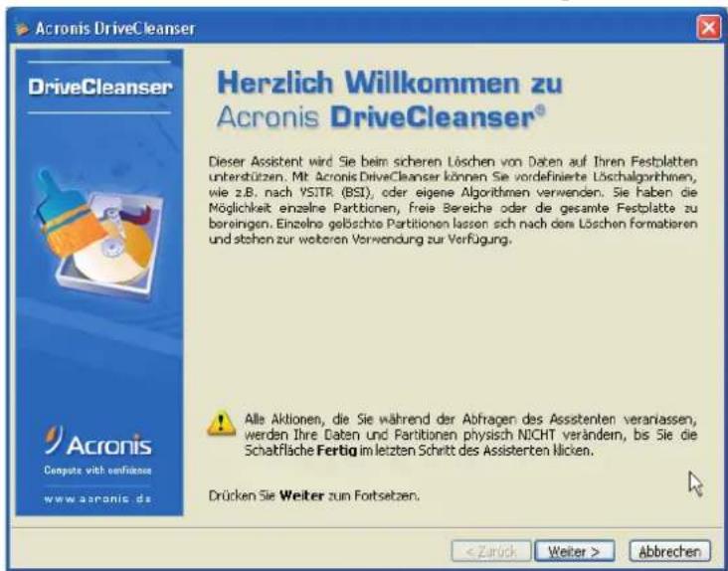Click the Acronis logo in the sidebar
Image resolution: width=728 pixels, height=571 pixels.
click(x=98, y=441)
